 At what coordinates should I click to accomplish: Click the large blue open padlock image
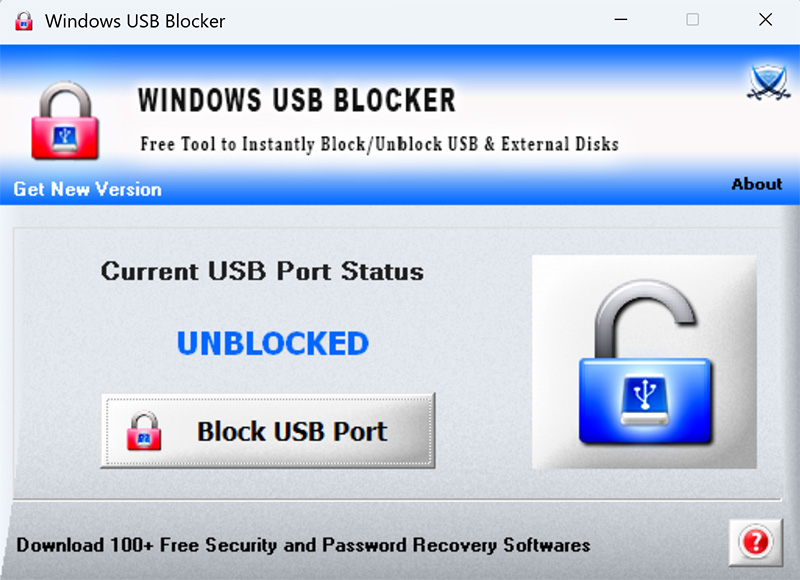[643, 361]
